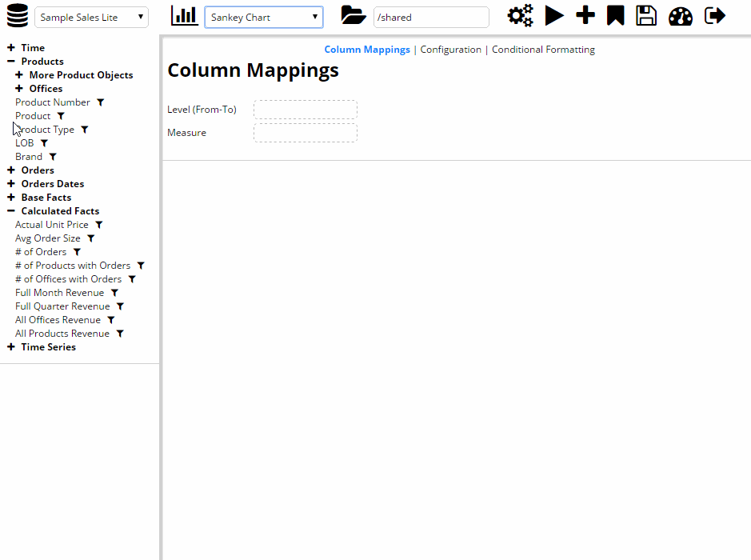Image resolution: width=751 pixels, height=560 pixels.
Task: Click filter icon beside All Offices Revenue
Action: [110, 320]
